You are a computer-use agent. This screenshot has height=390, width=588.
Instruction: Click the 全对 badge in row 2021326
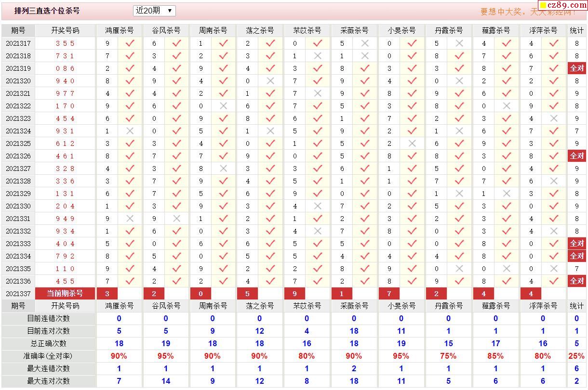point(577,156)
